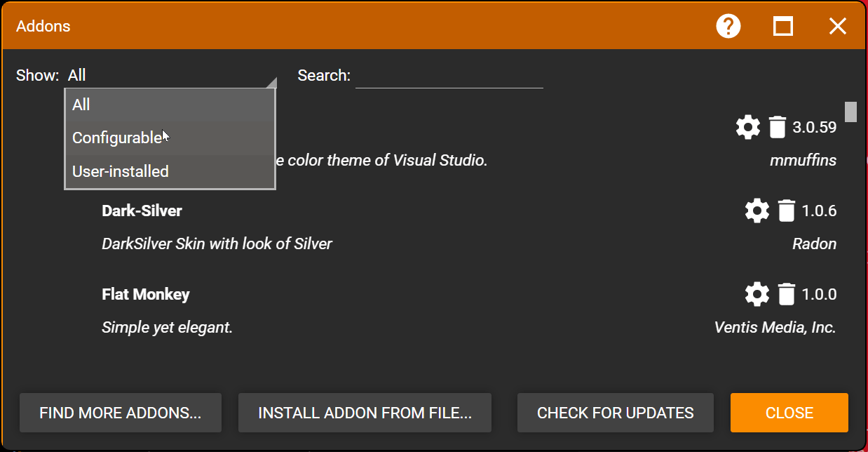Close the dialog with the title bar X
Image resolution: width=868 pixels, height=452 pixels.
click(838, 27)
